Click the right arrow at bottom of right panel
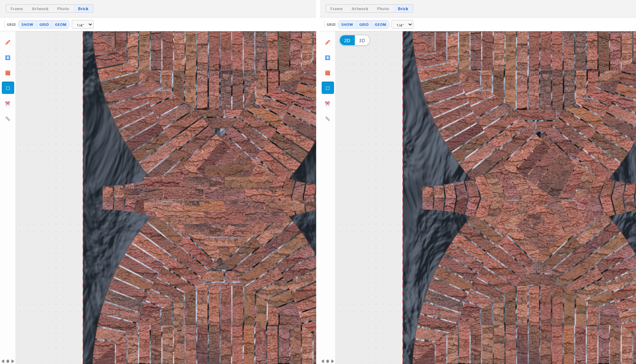Screen dimensions: 636x364 pyautogui.click(x=333, y=361)
